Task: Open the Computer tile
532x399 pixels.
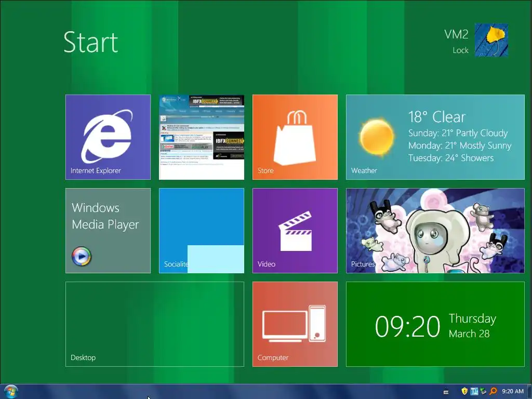Action: (x=295, y=324)
